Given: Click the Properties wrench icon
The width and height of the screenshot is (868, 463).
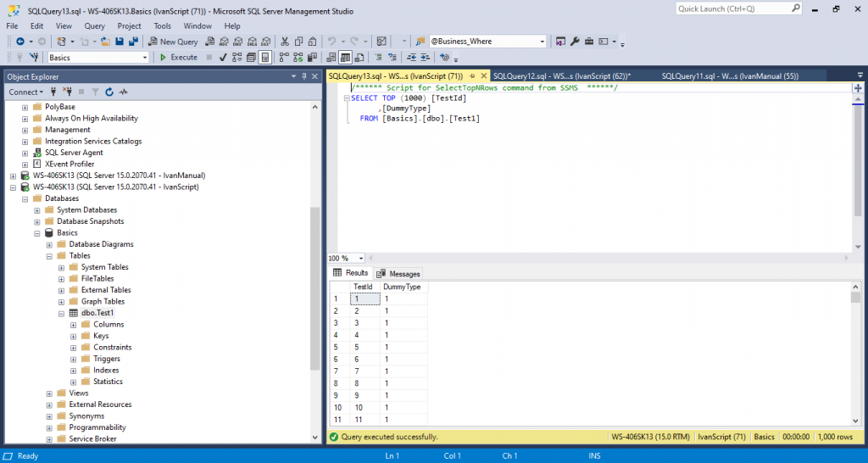Looking at the screenshot, I should [575, 42].
